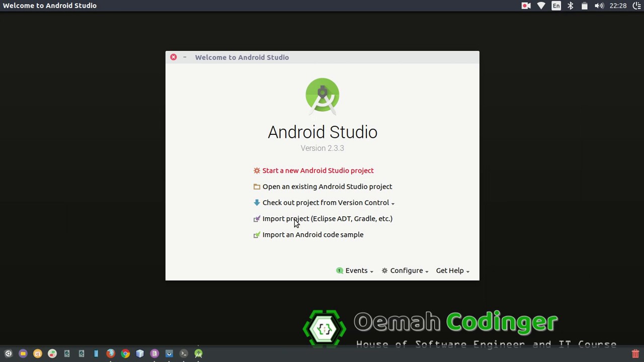644x362 pixels.
Task: Launch Google Chrome from the taskbar
Action: click(x=125, y=353)
